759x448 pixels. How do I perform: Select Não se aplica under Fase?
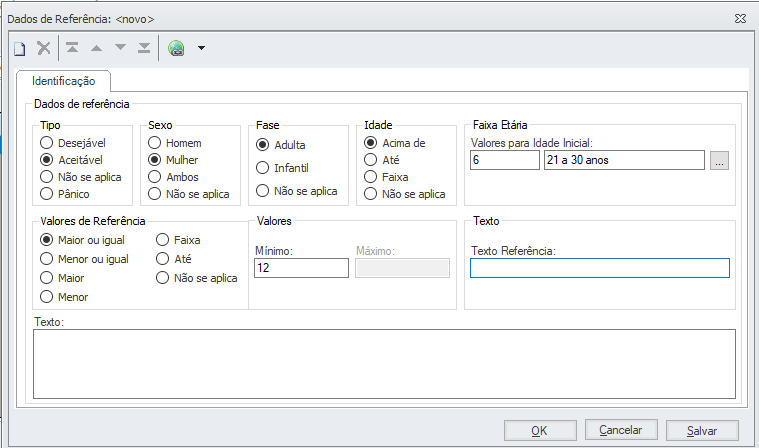point(296,191)
